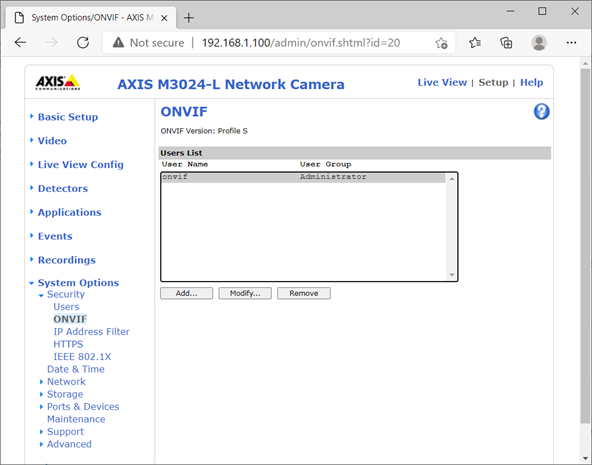Open the IP Address Filter page

[91, 332]
